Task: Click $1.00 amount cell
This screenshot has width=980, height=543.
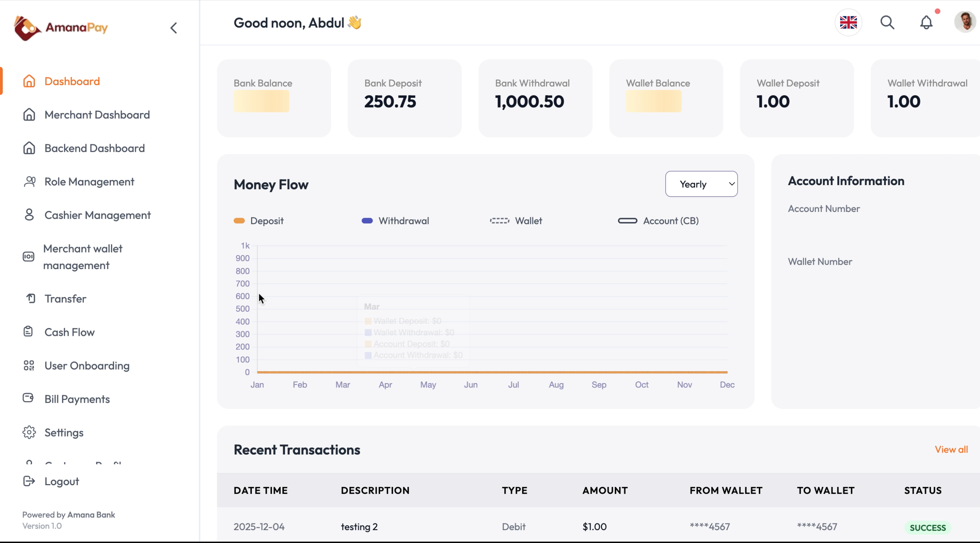Action: point(594,527)
